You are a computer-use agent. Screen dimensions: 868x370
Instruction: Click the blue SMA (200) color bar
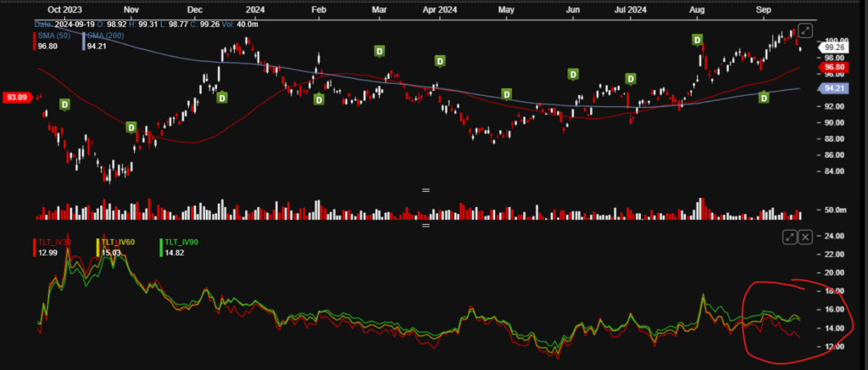(x=83, y=41)
